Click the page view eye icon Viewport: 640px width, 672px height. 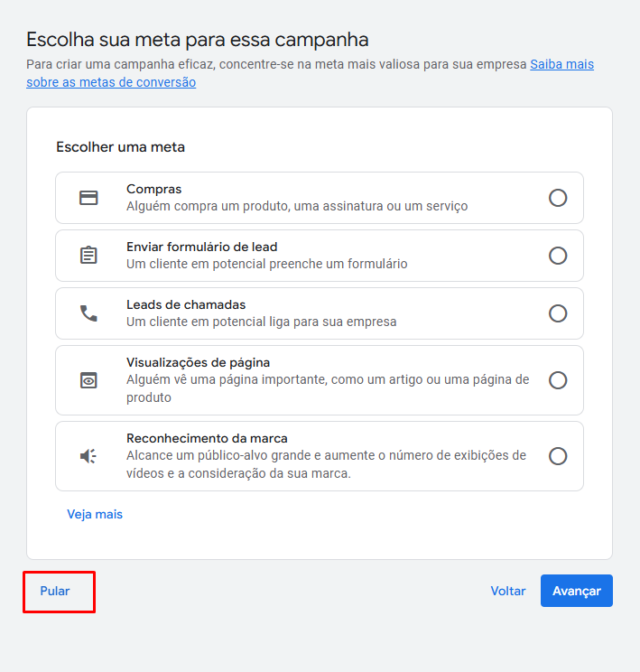[x=88, y=380]
